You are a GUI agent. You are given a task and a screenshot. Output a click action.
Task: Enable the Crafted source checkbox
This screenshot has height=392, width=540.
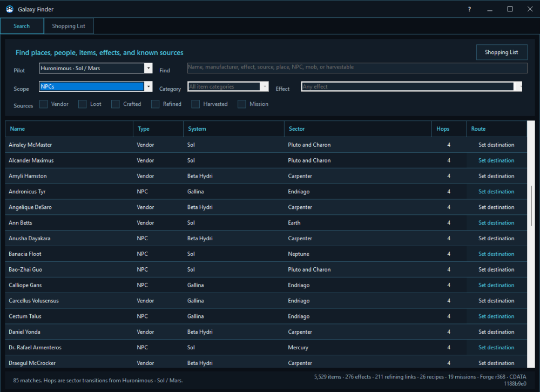pyautogui.click(x=116, y=104)
